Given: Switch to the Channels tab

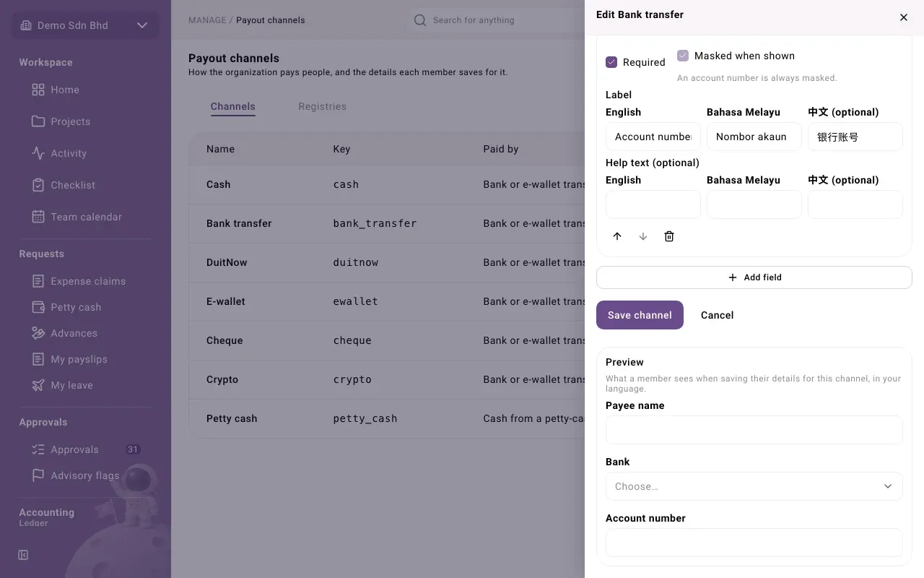Looking at the screenshot, I should 233,106.
